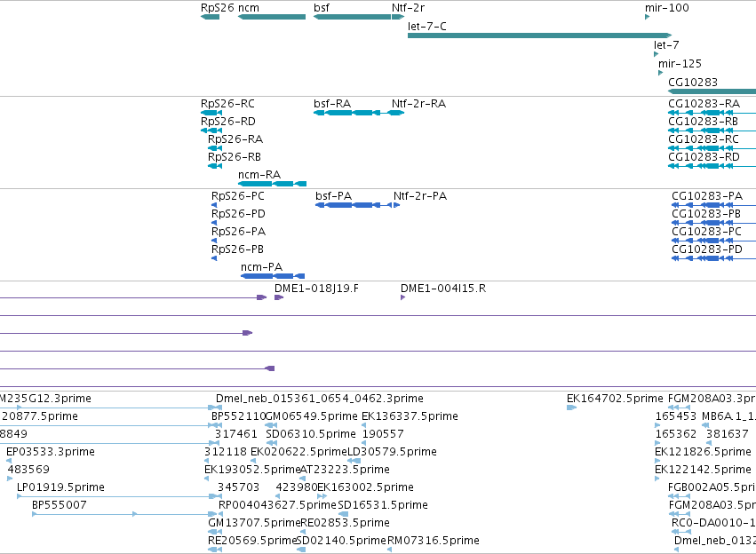Screen dimensions: 756x554
Task: Select the Ntf-2r-PA protein arrowhead
Action: (x=396, y=205)
